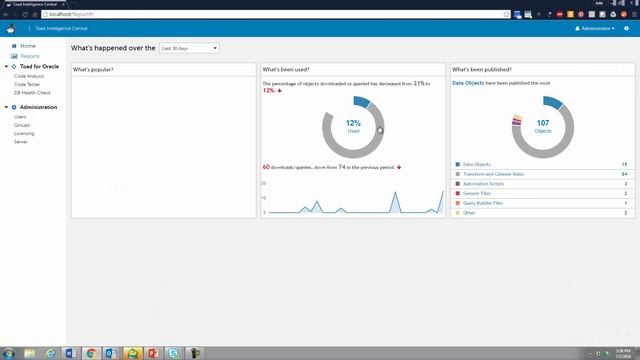Open the Last 30 days time range dropdown
Image resolution: width=640 pixels, height=360 pixels.
click(x=189, y=48)
